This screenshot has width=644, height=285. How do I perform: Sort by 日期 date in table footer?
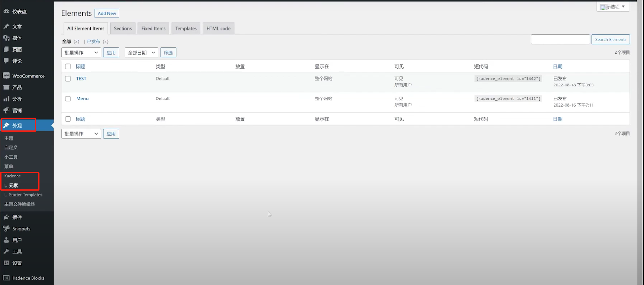click(558, 119)
